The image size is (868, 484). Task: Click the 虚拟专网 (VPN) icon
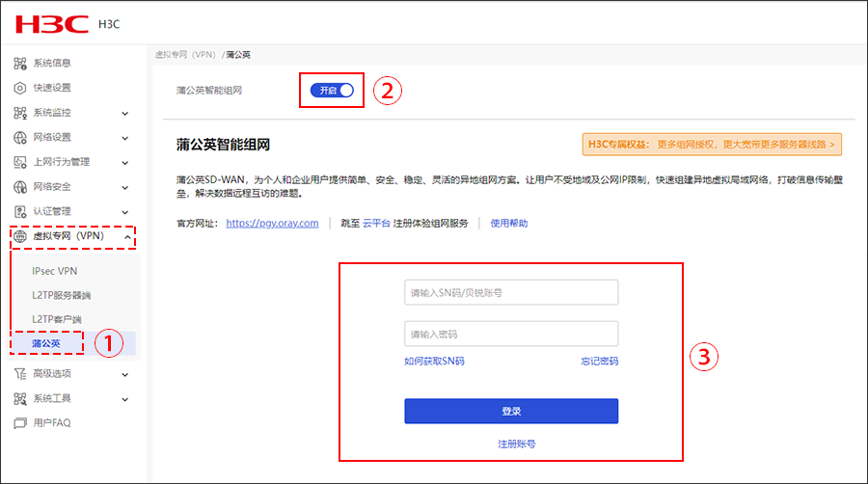click(x=20, y=237)
